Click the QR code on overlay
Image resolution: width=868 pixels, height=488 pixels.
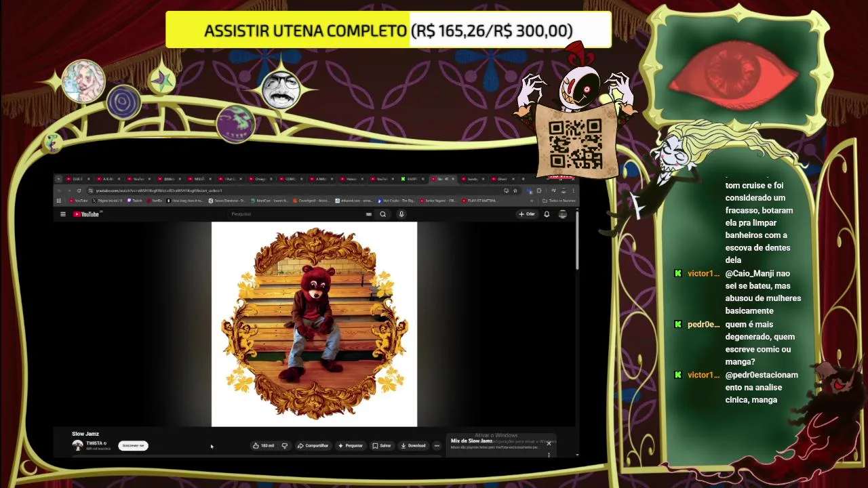pyautogui.click(x=576, y=144)
